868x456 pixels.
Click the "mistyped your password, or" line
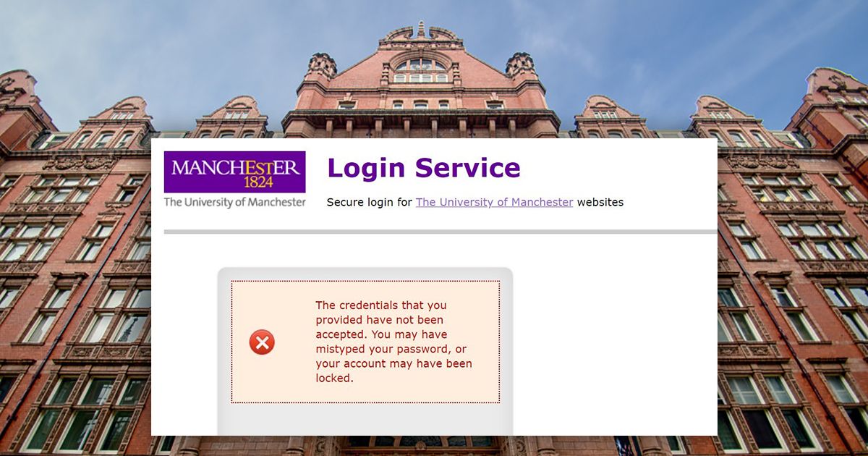[x=391, y=349]
